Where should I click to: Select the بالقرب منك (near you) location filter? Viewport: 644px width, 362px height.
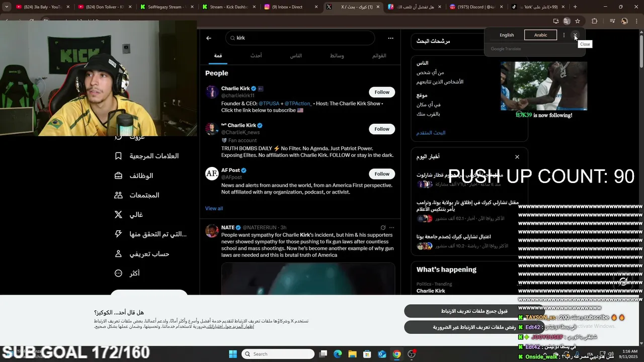[428, 114]
